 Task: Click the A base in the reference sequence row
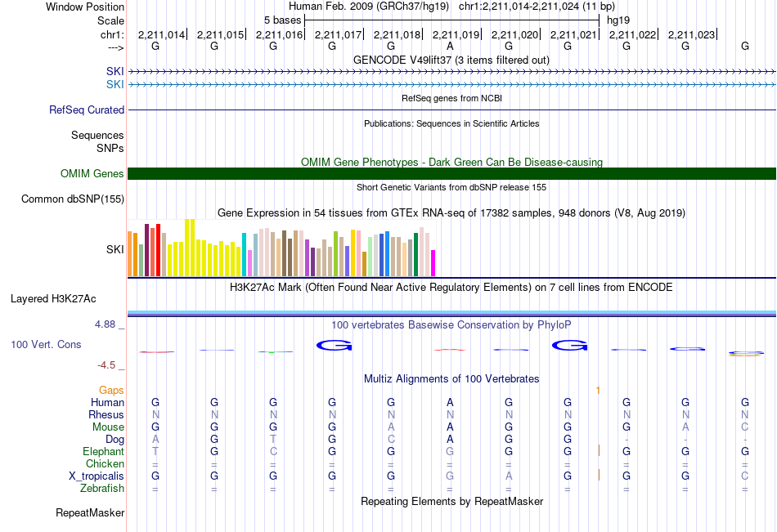tap(450, 46)
